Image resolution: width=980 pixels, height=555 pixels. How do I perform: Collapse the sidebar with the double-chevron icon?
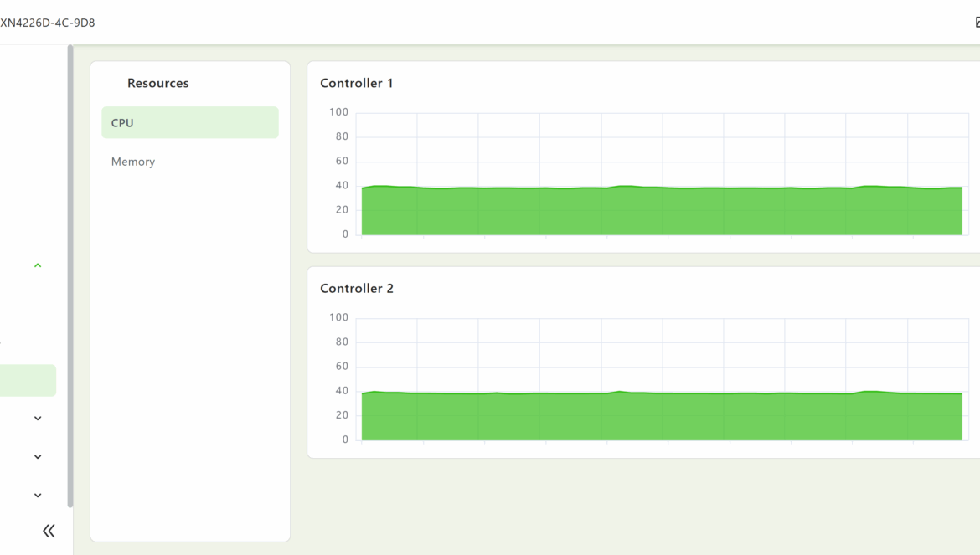(49, 531)
